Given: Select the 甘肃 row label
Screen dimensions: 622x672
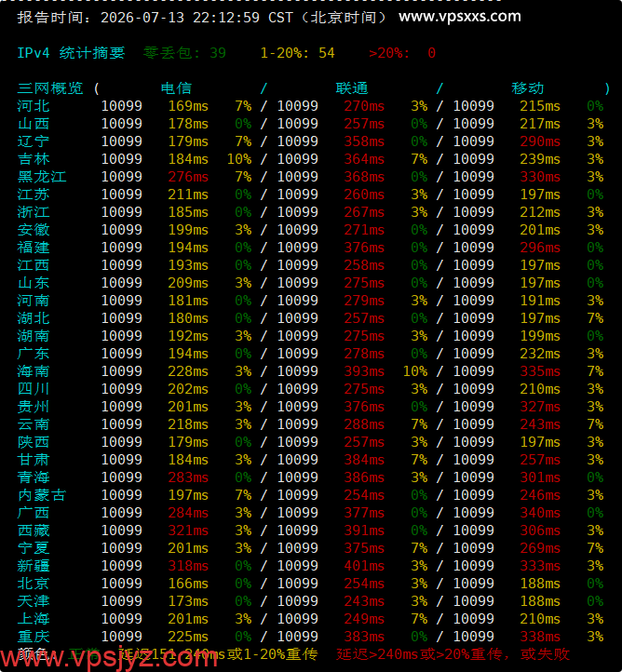Looking at the screenshot, I should [34, 460].
